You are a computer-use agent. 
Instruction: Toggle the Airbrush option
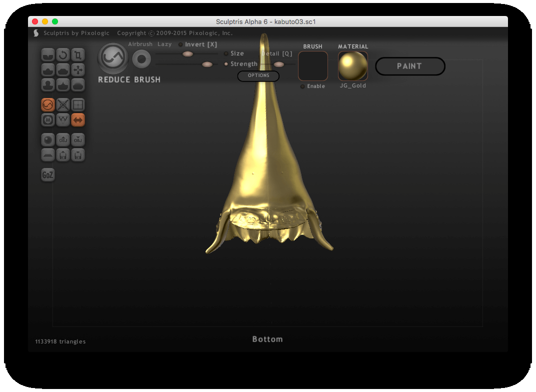(x=140, y=44)
